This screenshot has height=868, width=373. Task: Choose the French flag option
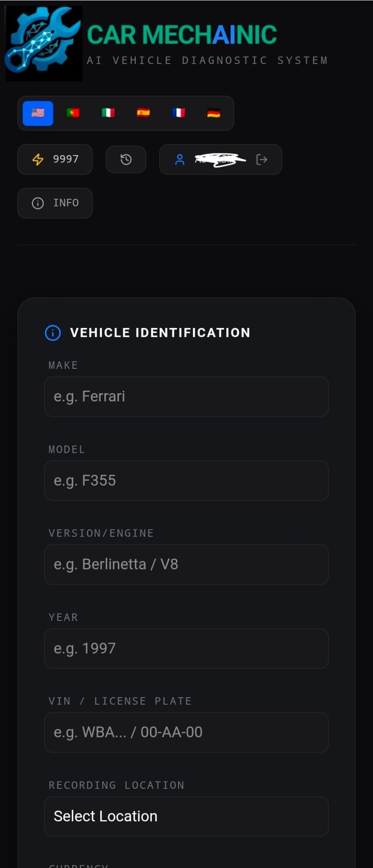click(178, 113)
